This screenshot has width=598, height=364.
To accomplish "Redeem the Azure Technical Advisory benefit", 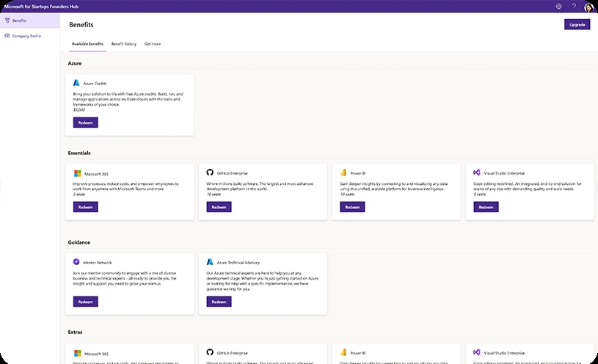I will pyautogui.click(x=219, y=302).
